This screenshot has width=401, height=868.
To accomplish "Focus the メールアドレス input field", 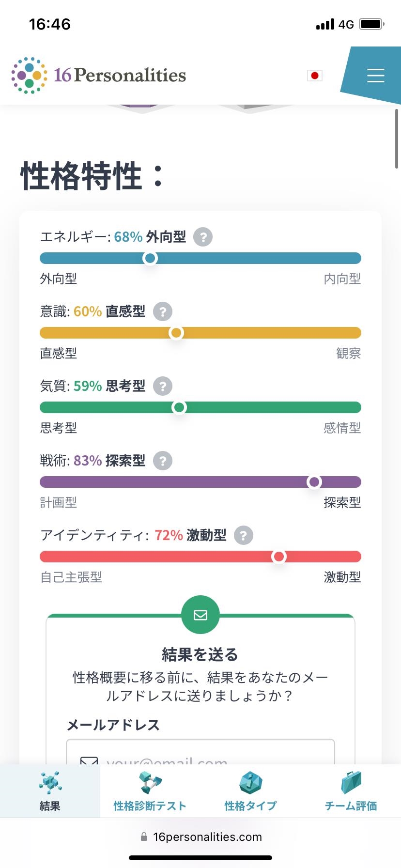I will coord(200,752).
